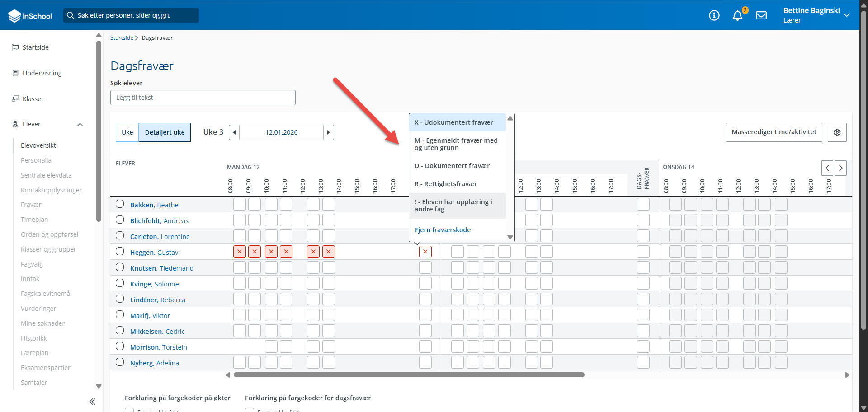The width and height of the screenshot is (868, 412).
Task: Open Bettine Baginski user menu chevron
Action: (x=847, y=15)
